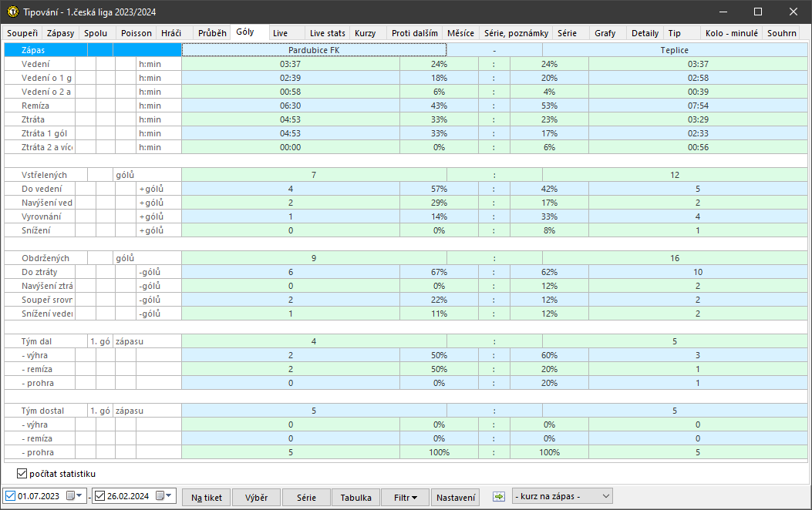The image size is (812, 510).
Task: Click the 'Ztráta 1 gól' row label
Action: pyautogui.click(x=44, y=133)
